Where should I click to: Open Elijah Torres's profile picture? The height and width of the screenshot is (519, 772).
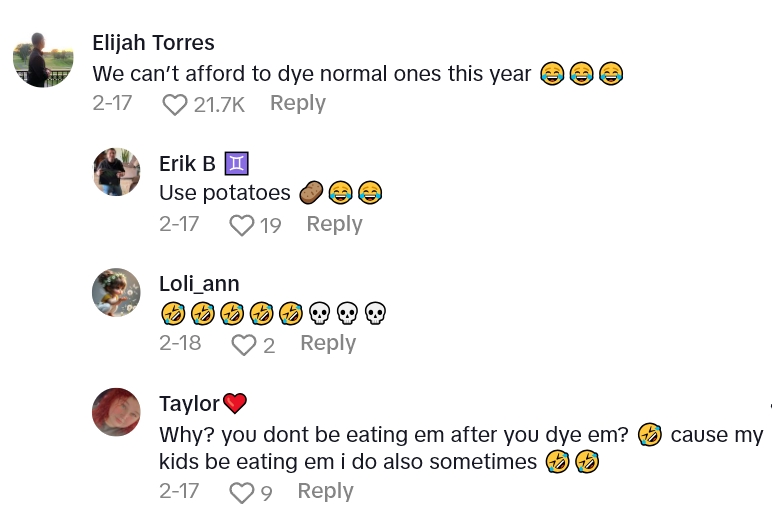43,58
